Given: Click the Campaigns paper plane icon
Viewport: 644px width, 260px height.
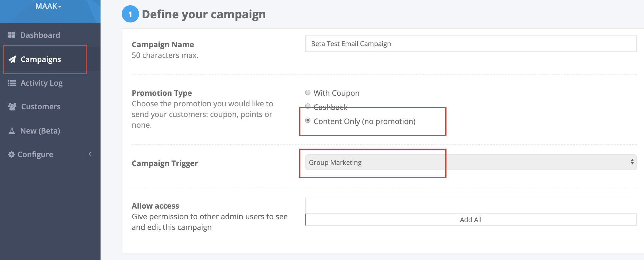Looking at the screenshot, I should tap(12, 59).
